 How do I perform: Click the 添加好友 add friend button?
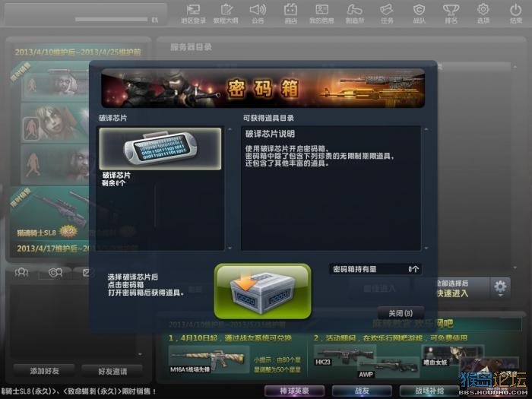point(44,371)
